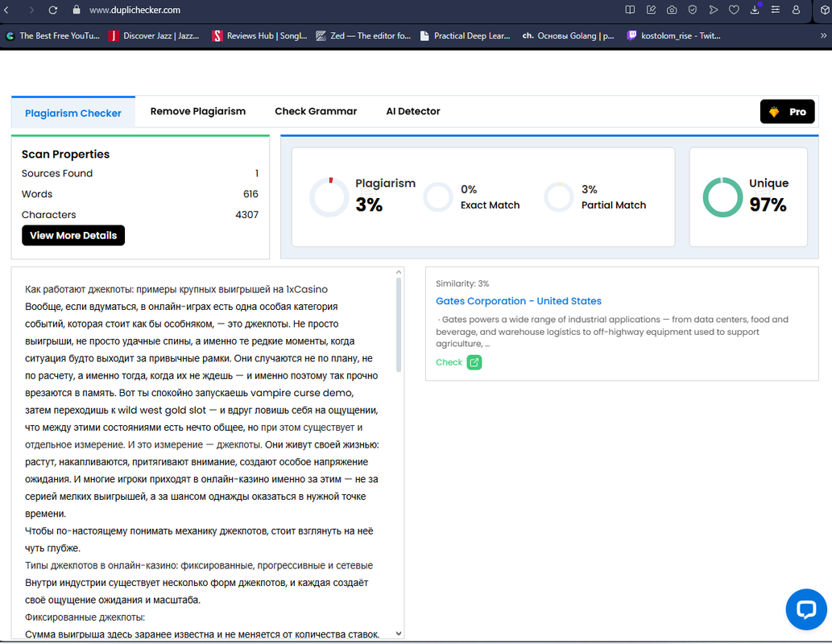
Task: Open the kostolom_rise Twitch bookmark
Action: [674, 35]
